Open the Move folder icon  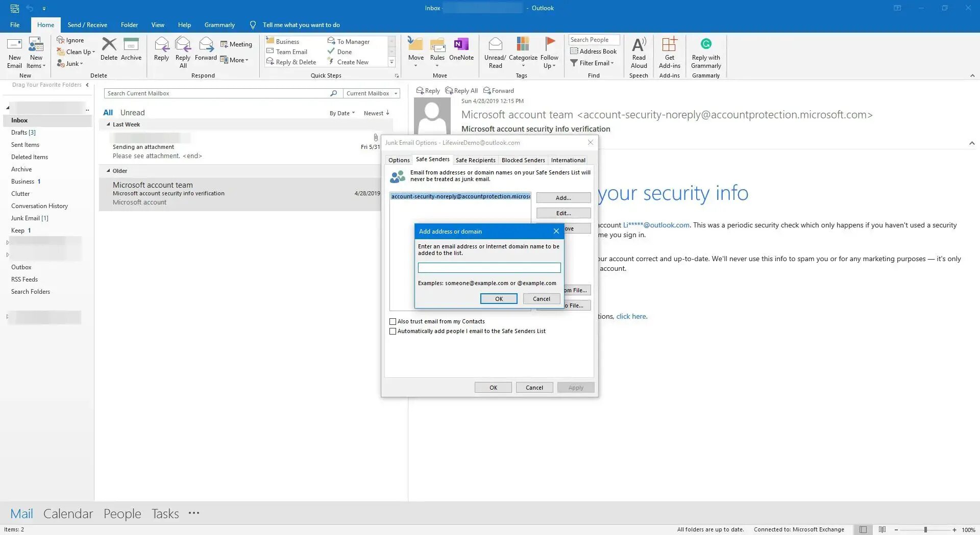pos(415,44)
